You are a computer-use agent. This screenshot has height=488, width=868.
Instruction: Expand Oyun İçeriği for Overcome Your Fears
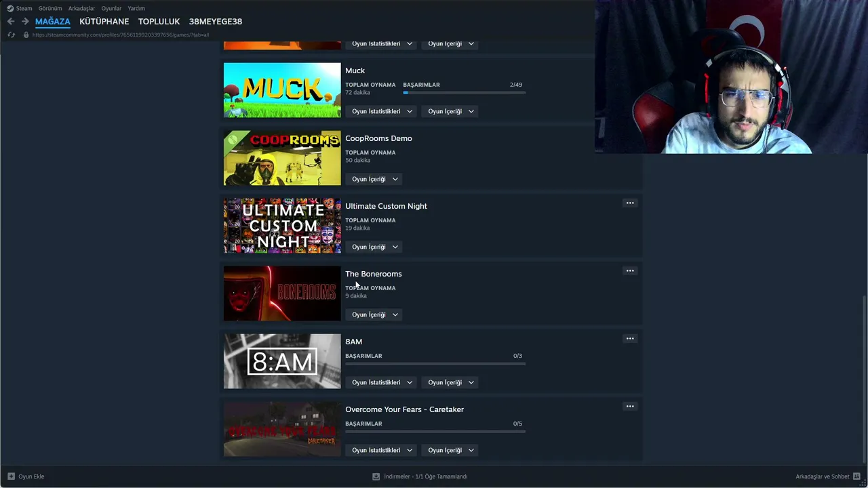[x=451, y=450]
